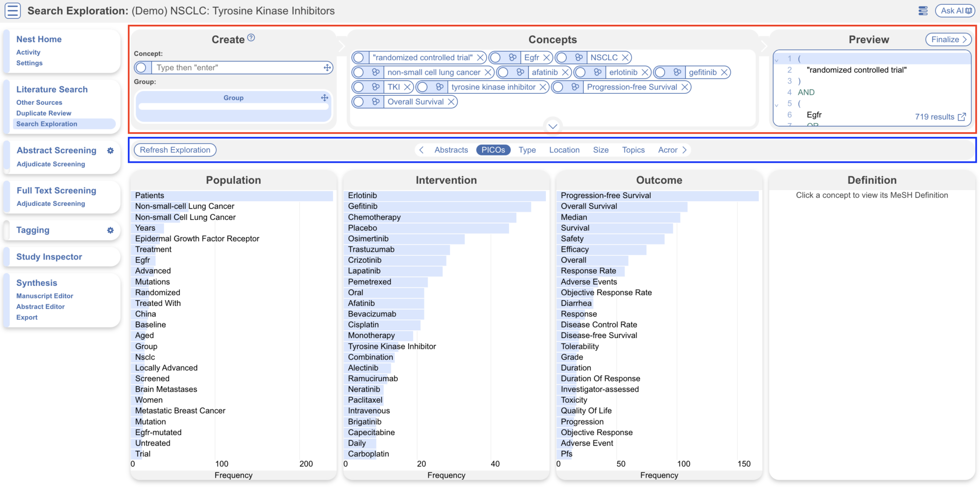The image size is (980, 494).
Task: Expand the Concepts panel with the down chevron
Action: [x=553, y=126]
